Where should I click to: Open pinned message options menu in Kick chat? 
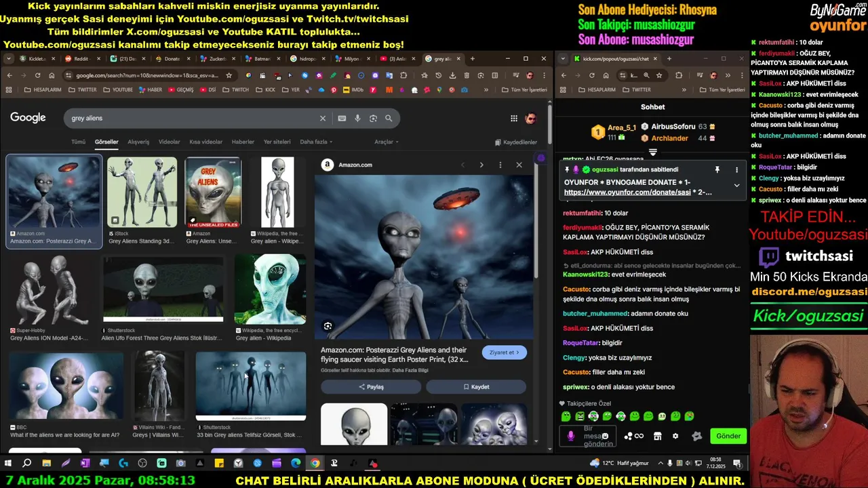click(736, 169)
